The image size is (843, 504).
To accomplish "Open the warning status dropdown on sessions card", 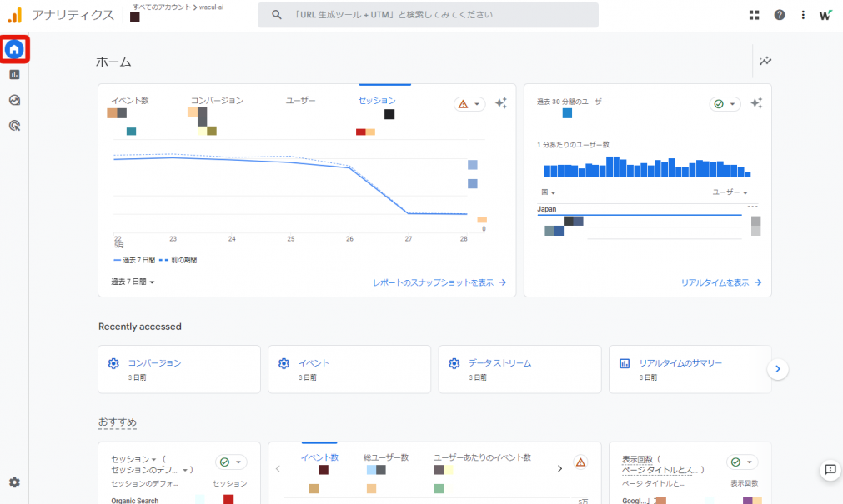I will (469, 104).
